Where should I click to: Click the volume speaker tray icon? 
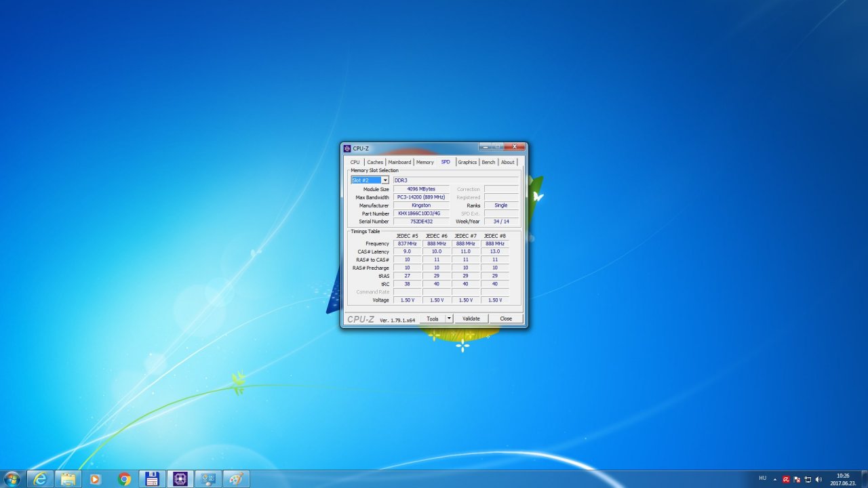818,479
